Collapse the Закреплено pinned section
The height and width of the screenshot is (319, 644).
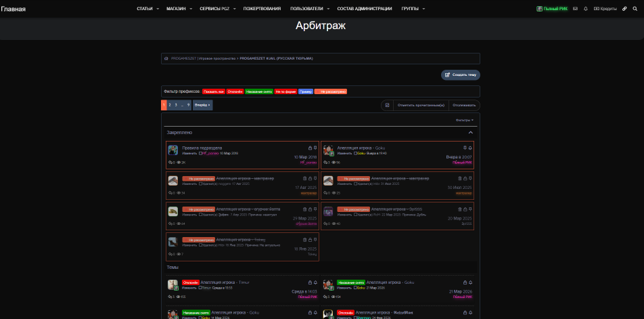tap(471, 133)
